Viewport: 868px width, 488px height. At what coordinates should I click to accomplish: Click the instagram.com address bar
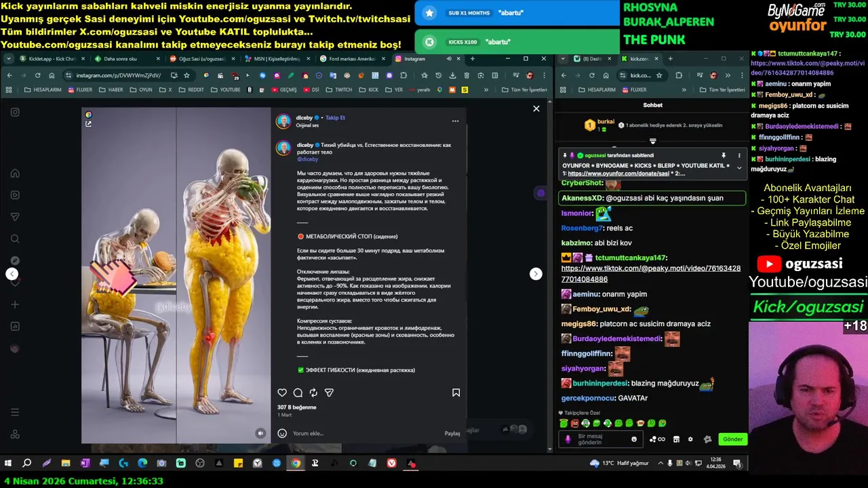pos(119,75)
